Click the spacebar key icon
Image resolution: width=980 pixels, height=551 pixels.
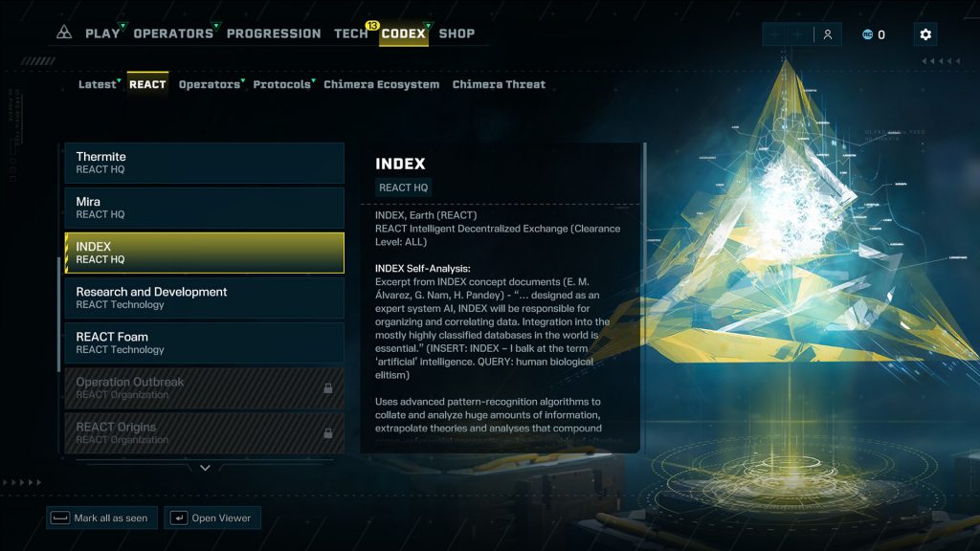(x=60, y=518)
